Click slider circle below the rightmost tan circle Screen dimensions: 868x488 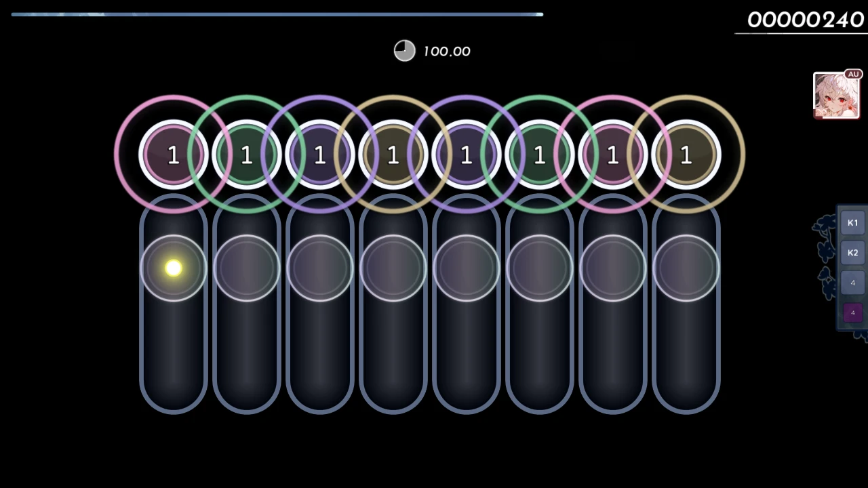point(686,268)
